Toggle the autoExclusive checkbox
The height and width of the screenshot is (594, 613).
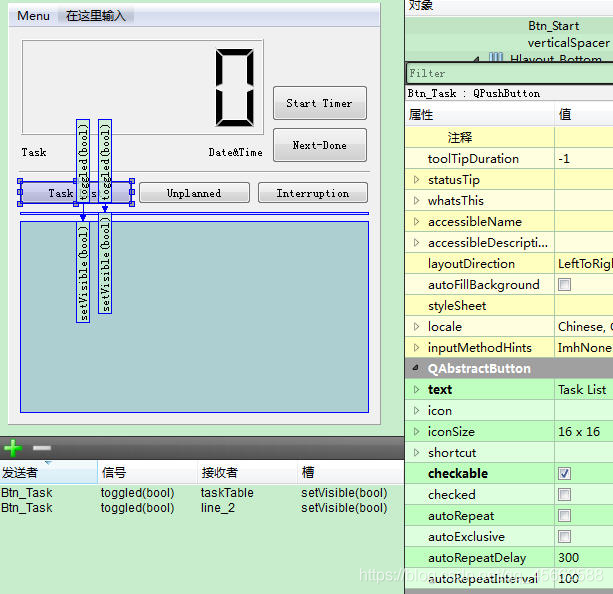tap(565, 537)
